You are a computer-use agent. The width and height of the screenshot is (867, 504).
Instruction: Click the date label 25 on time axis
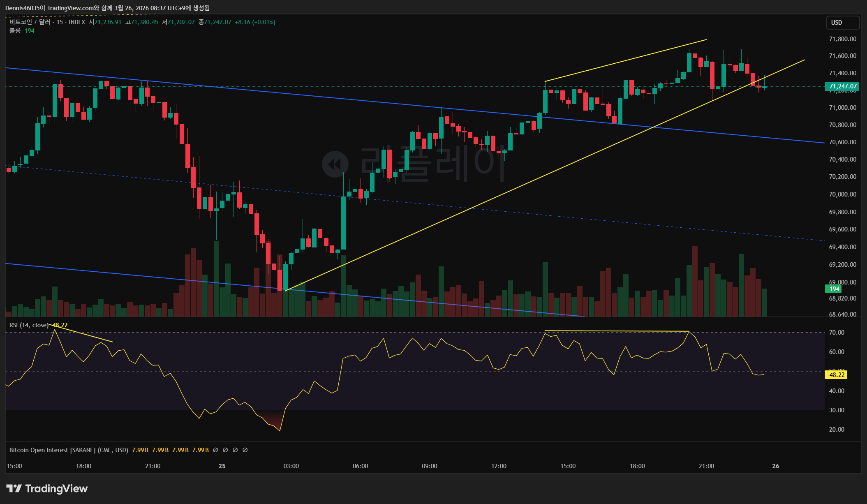pyautogui.click(x=222, y=466)
